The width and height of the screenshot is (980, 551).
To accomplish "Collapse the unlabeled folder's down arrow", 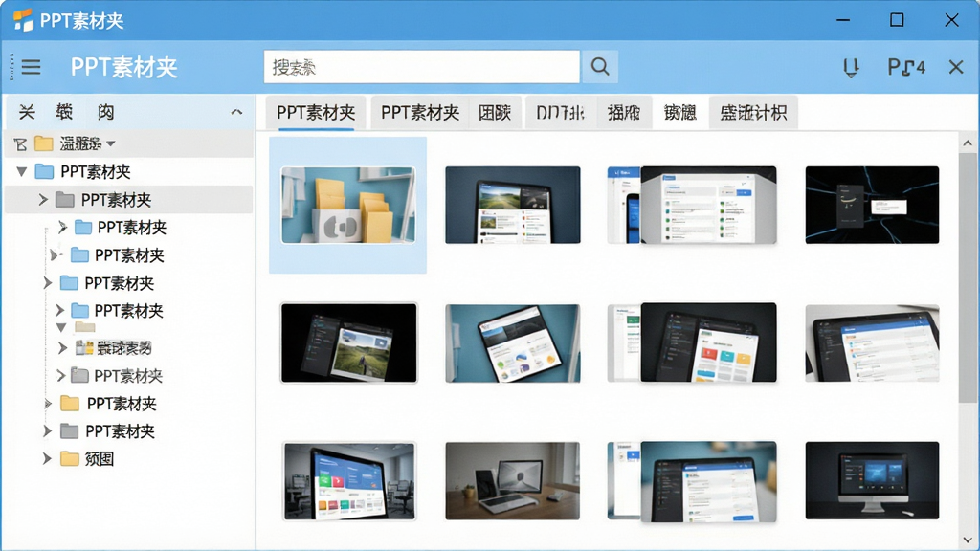I will click(61, 327).
